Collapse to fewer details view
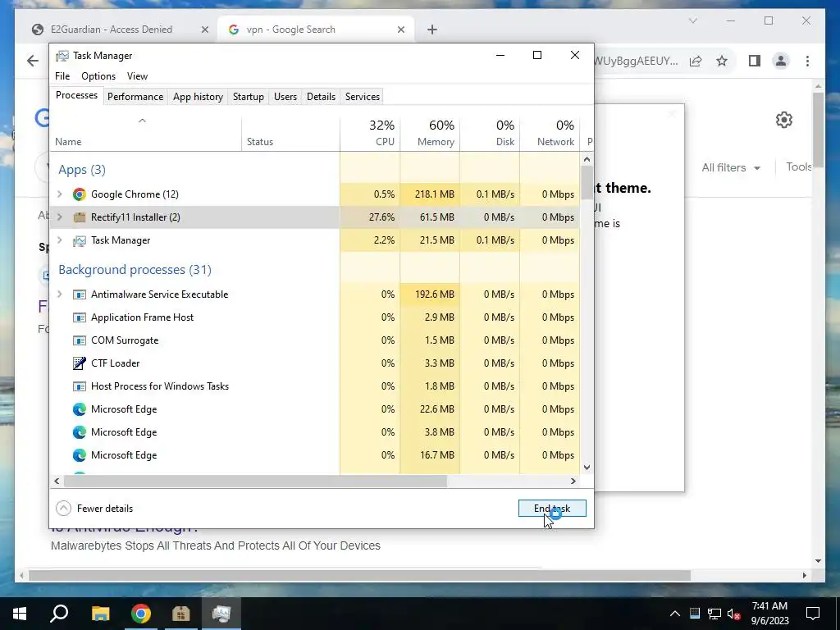This screenshot has width=840, height=630. (94, 509)
